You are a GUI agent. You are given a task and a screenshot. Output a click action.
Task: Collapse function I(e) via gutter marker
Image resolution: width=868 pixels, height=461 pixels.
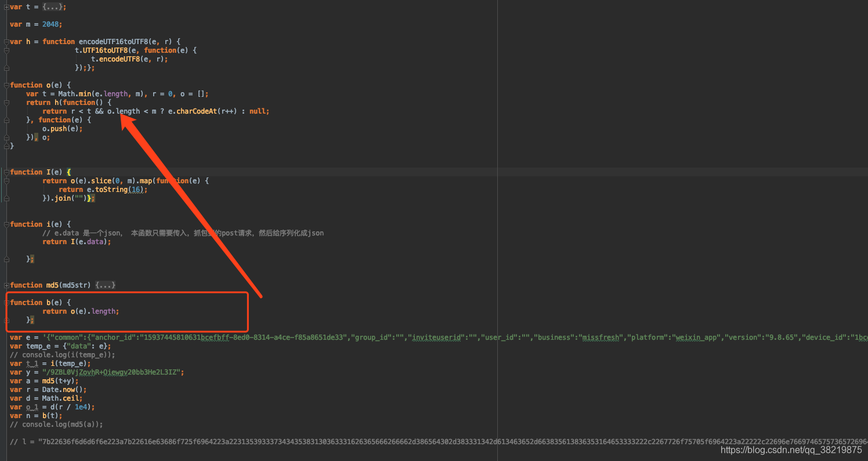coord(6,172)
